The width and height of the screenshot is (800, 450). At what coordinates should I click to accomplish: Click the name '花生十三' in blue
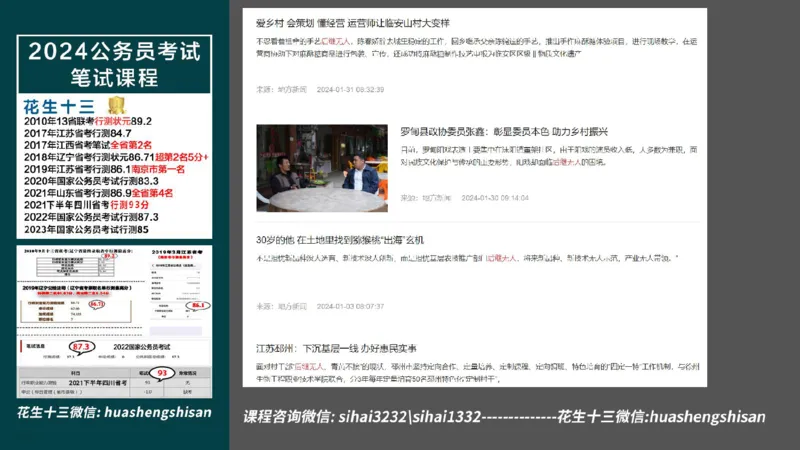(x=59, y=107)
